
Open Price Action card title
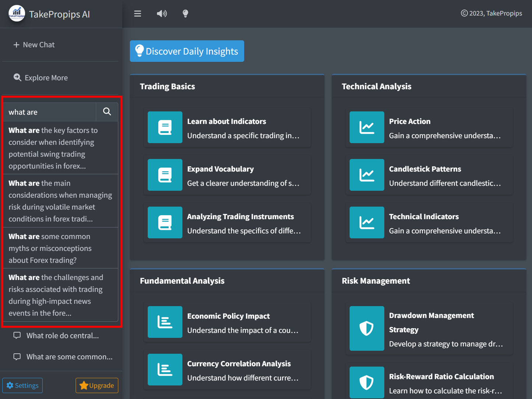(x=409, y=121)
